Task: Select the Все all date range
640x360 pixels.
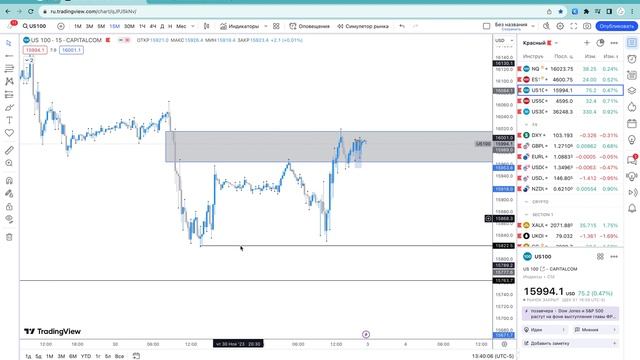Action: point(119,356)
